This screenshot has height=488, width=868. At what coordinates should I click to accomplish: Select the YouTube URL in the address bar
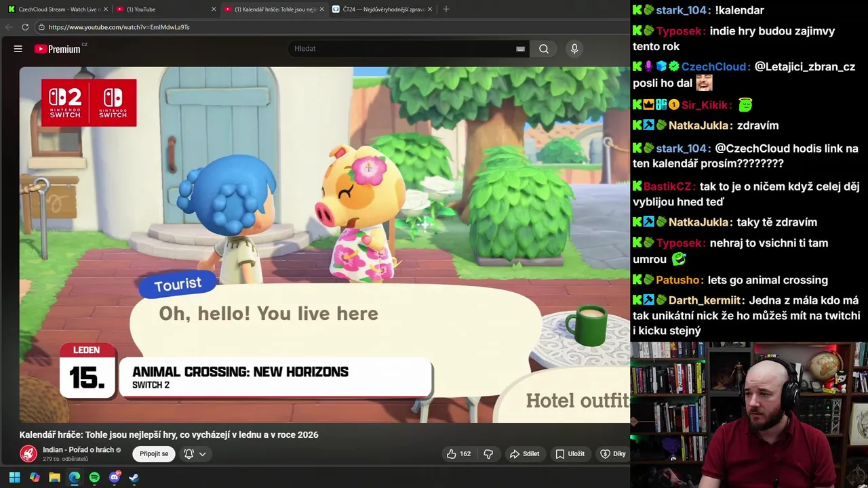[119, 27]
